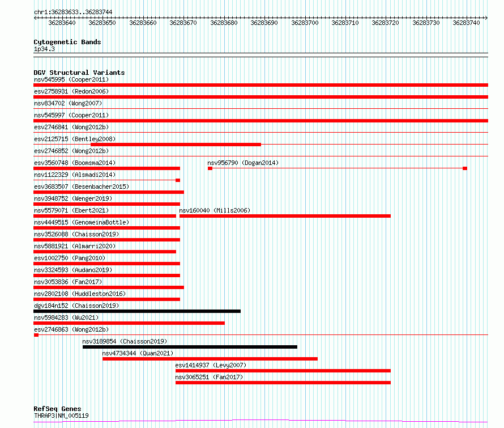This screenshot has height=428, width=504.
Task: Open the nsv834702 (Wong2007) variant
Action: click(x=260, y=109)
